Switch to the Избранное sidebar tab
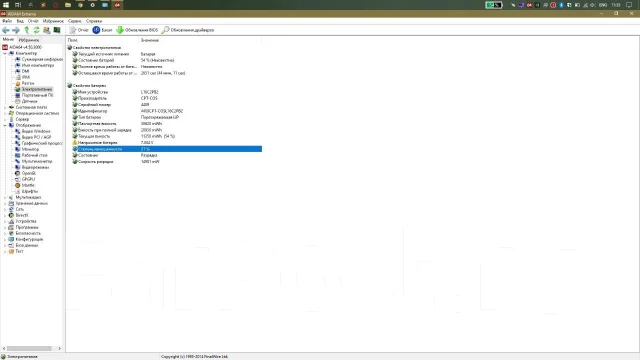The width and height of the screenshot is (640, 360). click(x=29, y=40)
